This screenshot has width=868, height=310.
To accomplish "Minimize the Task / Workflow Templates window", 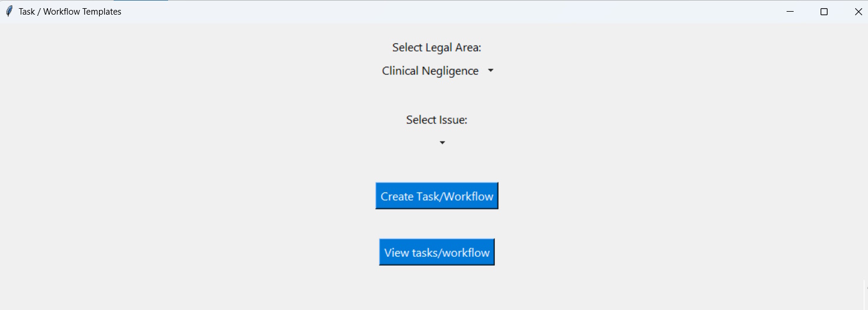I will coord(790,12).
